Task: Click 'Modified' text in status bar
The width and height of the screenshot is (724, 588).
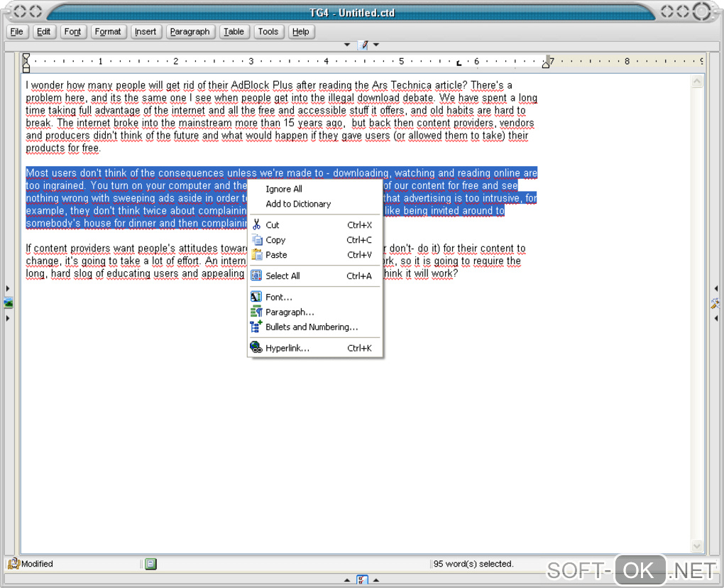Action: pyautogui.click(x=37, y=564)
